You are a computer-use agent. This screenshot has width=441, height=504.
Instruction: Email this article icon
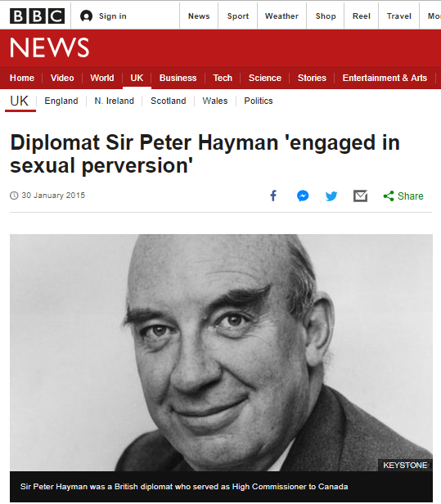click(360, 196)
